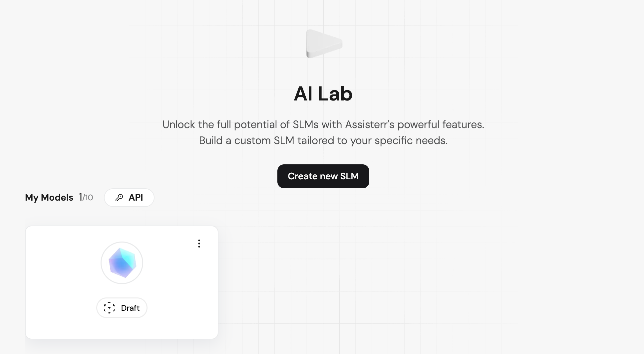
Task: Click the 1/10 models counter
Action: [86, 198]
